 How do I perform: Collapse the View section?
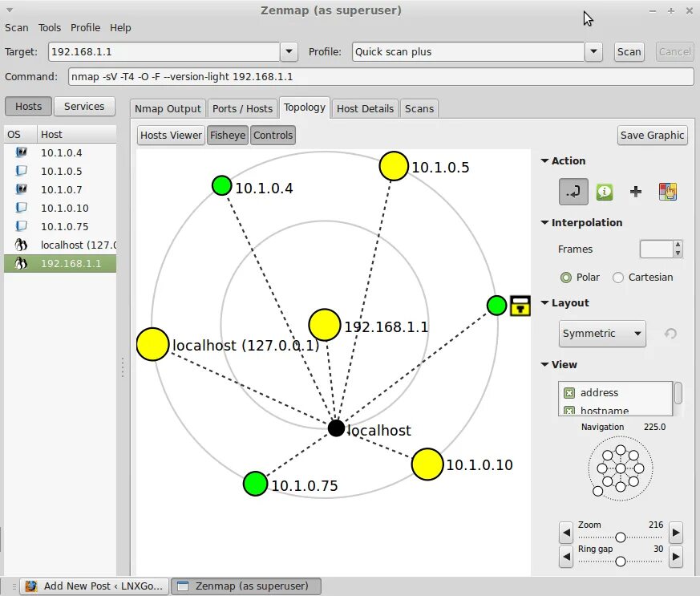point(544,364)
